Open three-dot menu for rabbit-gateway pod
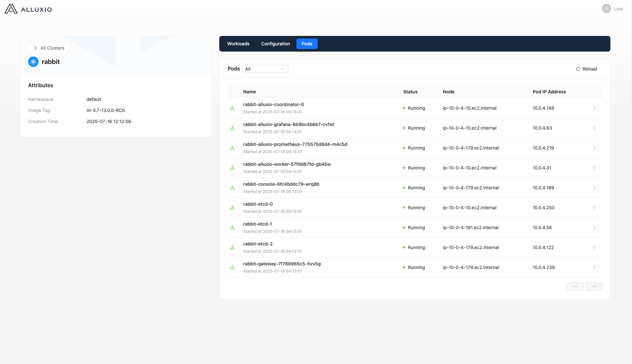632x364 pixels. [x=594, y=267]
